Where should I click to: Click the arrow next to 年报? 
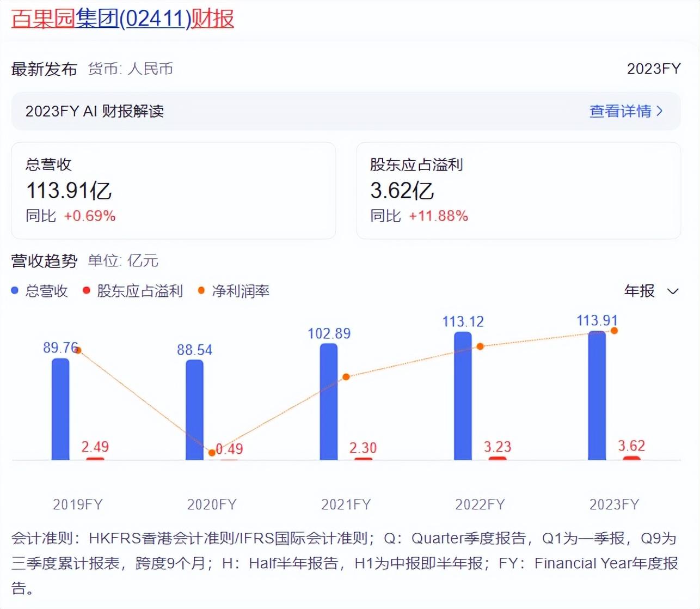673,291
